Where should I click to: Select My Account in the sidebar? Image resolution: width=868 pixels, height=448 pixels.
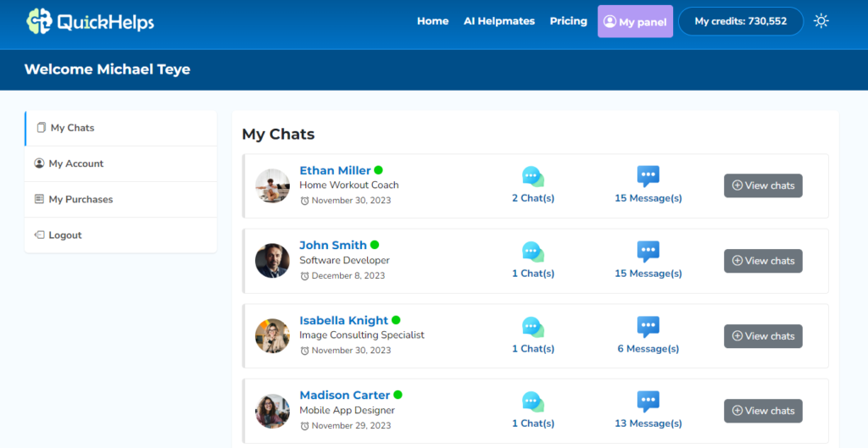point(120,163)
